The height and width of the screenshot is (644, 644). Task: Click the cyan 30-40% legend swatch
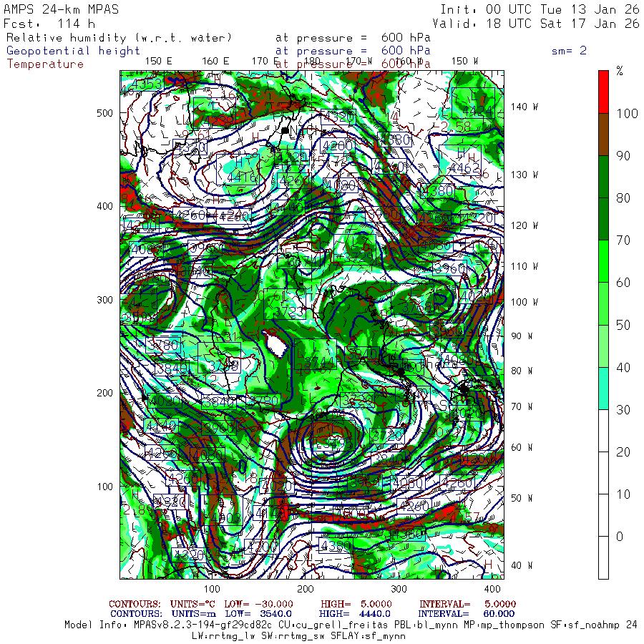(x=603, y=388)
